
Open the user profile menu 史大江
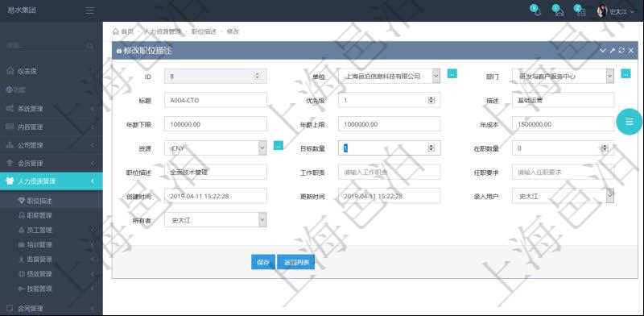click(x=615, y=11)
